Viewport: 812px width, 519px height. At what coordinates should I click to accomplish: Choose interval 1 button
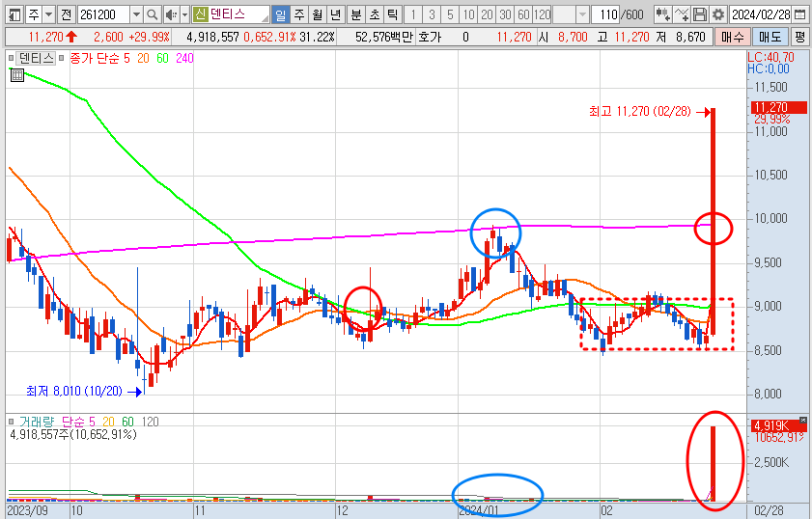coord(412,14)
